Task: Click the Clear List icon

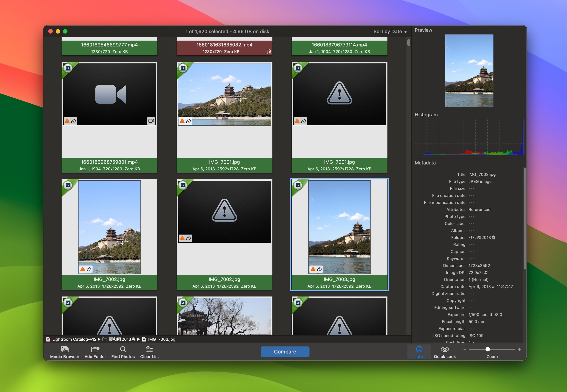Action: (x=149, y=349)
